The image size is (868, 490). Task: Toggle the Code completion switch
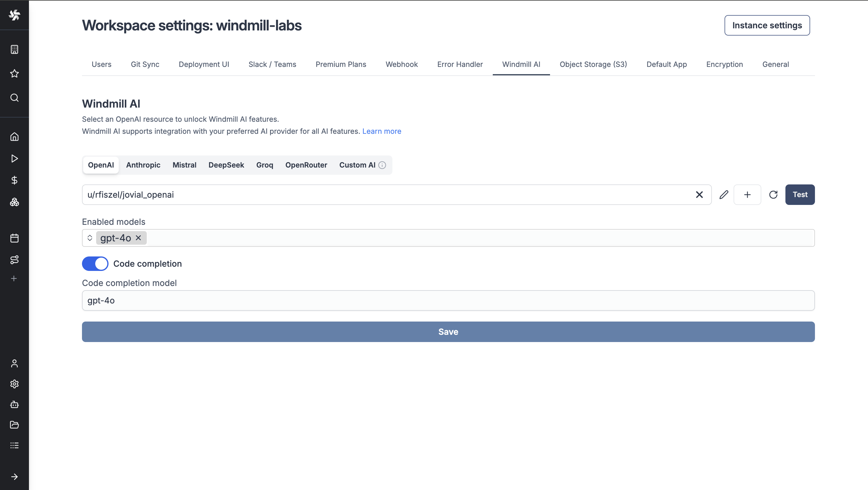tap(95, 264)
